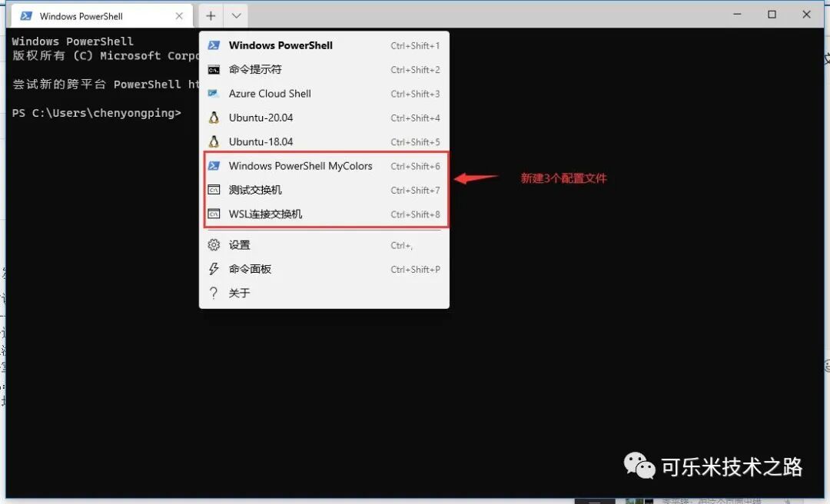Click the 版权所有 (C) Microsoft line

pos(105,55)
